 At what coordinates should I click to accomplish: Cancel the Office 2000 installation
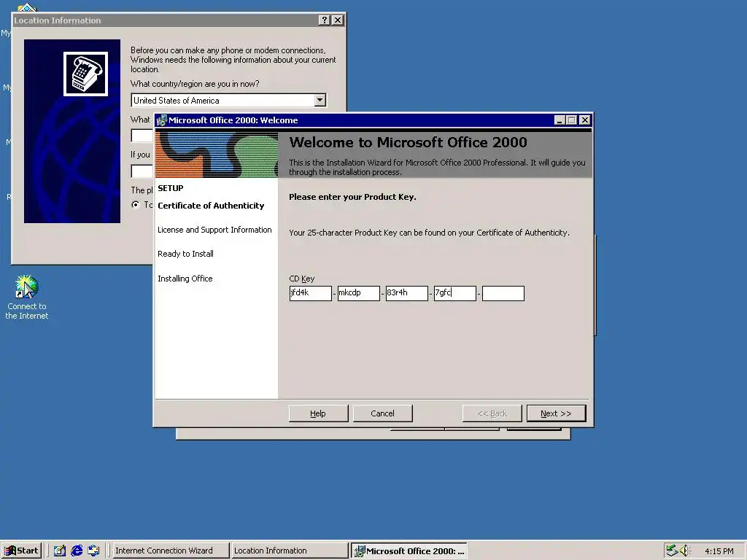[x=382, y=413]
